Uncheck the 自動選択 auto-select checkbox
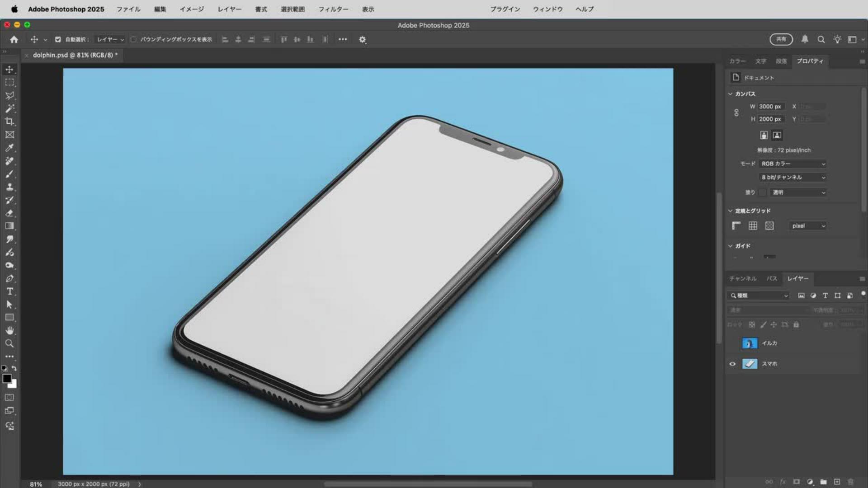 click(x=58, y=39)
